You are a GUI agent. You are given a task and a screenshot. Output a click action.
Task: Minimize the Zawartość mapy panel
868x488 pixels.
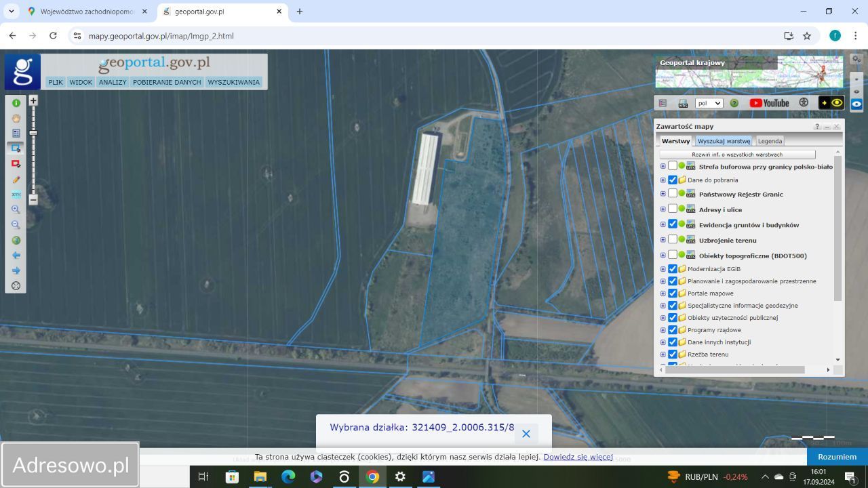coord(827,127)
